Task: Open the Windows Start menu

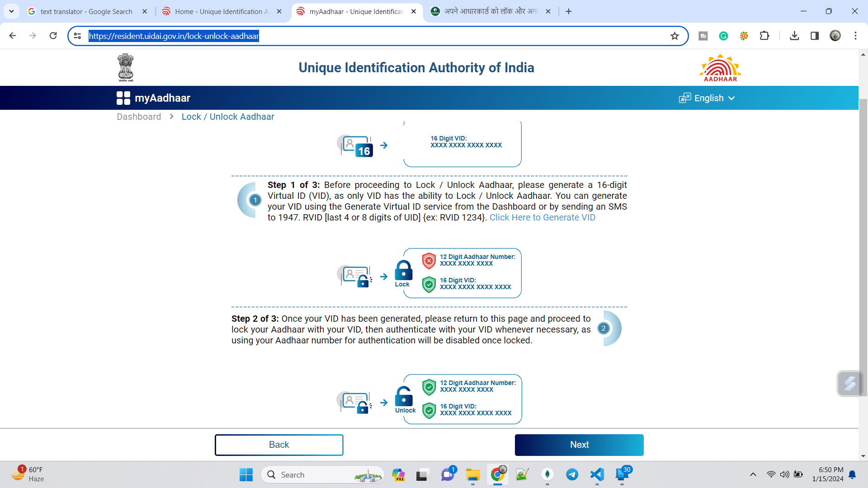Action: (x=246, y=474)
